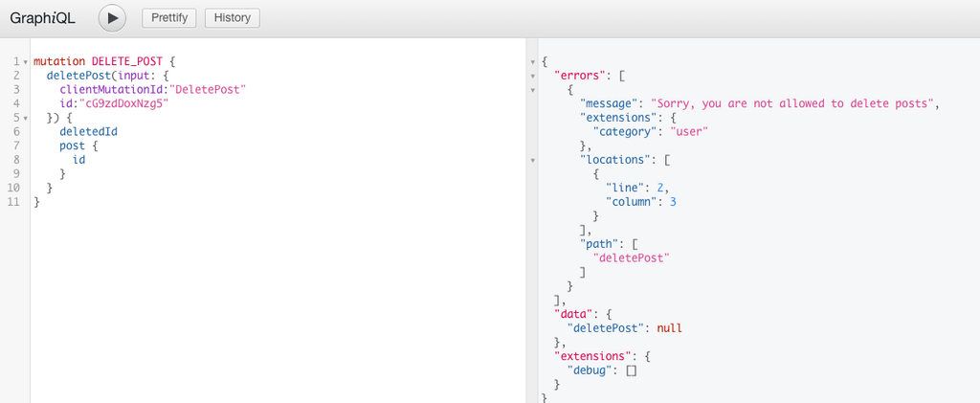Collapse the root object fold arrow in the result pane
The width and height of the screenshot is (980, 403).
532,62
